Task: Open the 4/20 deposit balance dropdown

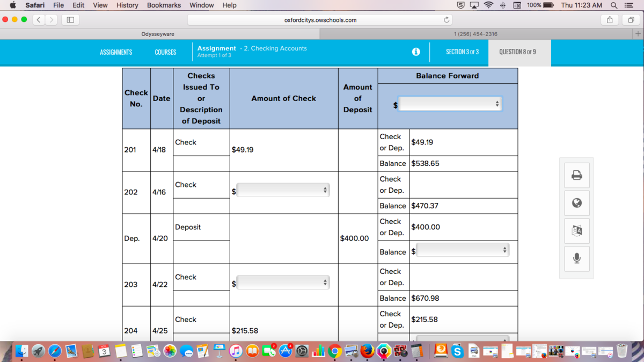Action: [462, 250]
